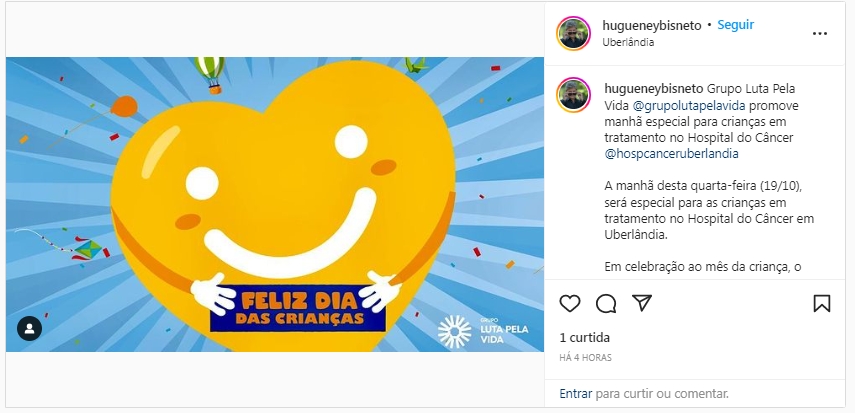855x413 pixels.
Task: Open the three-dot more options menu
Action: pyautogui.click(x=820, y=33)
